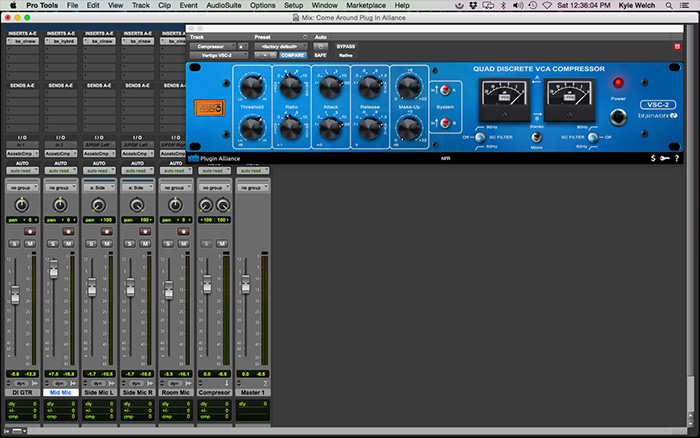Open DI GTR automation mode dropdown
The width and height of the screenshot is (700, 438).
22,171
